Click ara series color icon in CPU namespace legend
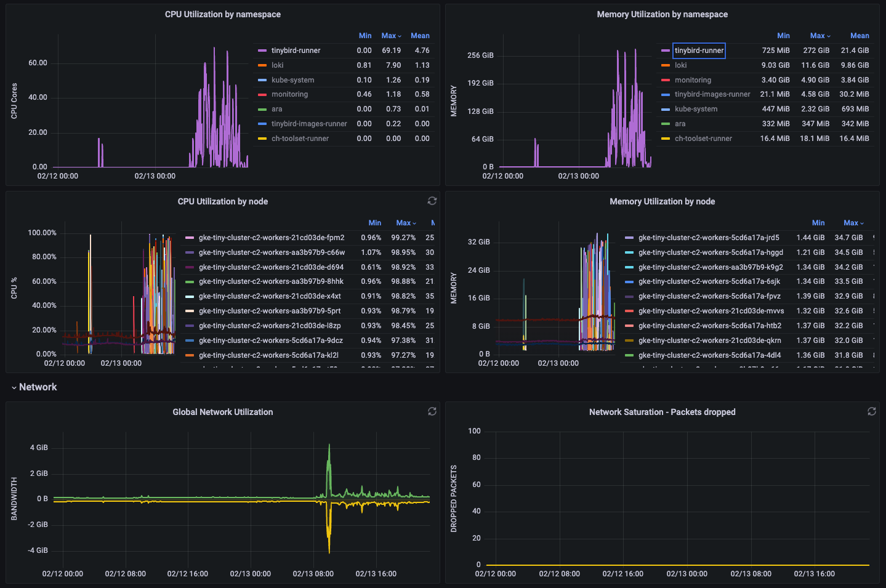The height and width of the screenshot is (588, 886). [x=262, y=109]
